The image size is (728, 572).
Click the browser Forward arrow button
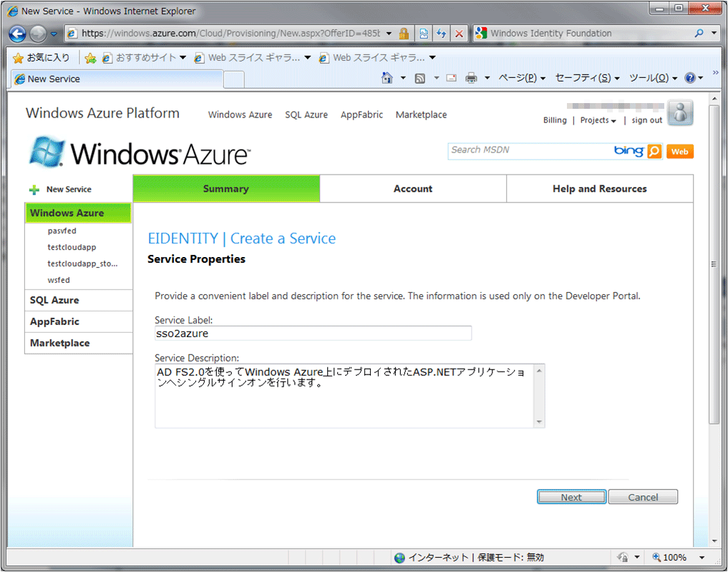[38, 34]
